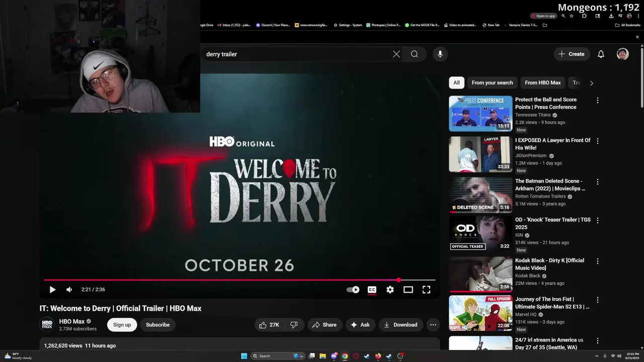Viewport: 644px width, 362px height.
Task: Open more actions three-dot menu under video
Action: pos(433,325)
